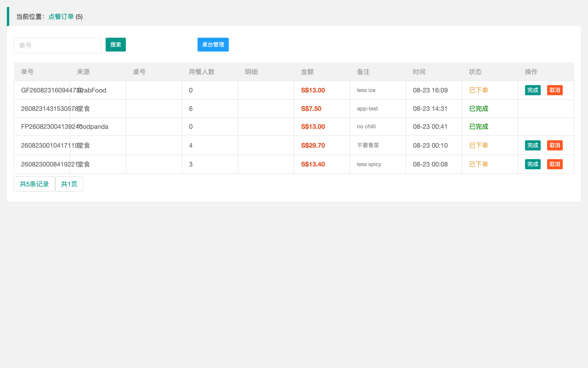Cancel the less spicy order

pos(555,164)
